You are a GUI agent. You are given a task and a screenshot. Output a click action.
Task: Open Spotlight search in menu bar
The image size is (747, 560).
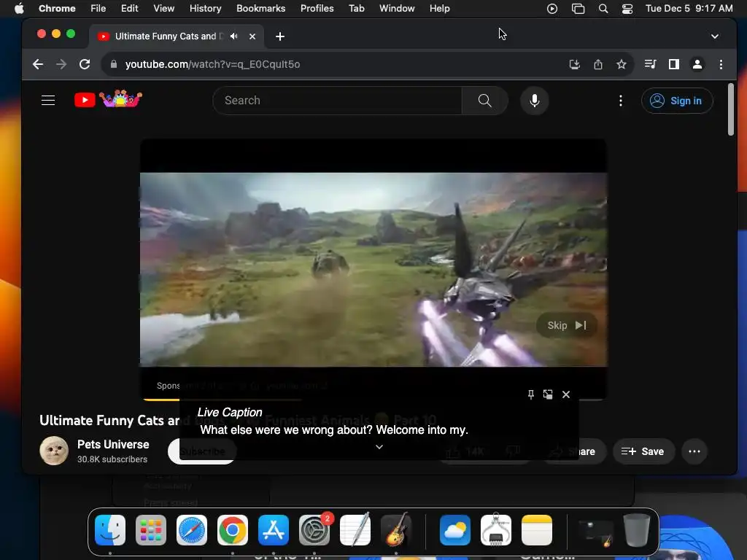(x=603, y=8)
